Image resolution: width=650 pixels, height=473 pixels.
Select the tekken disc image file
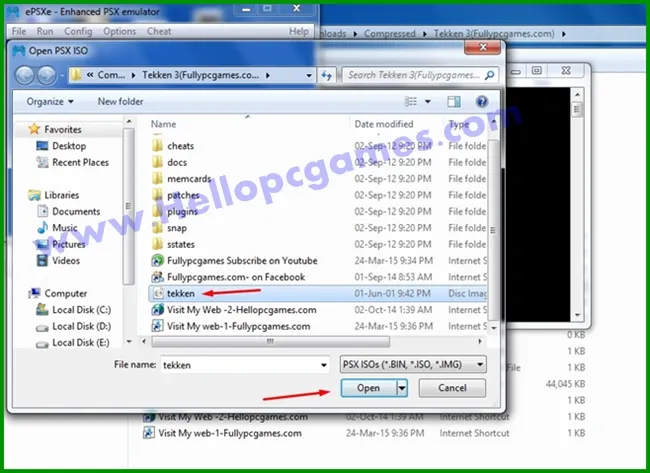point(180,293)
